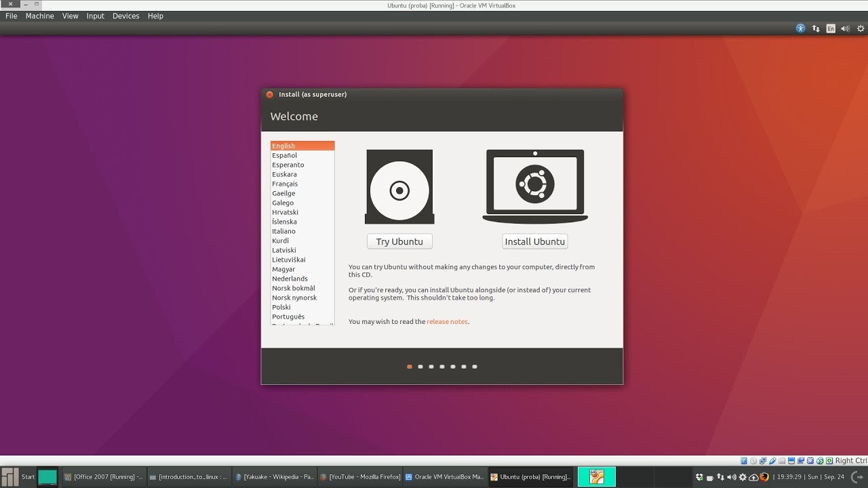Click the Install Ubuntu button
Image resolution: width=868 pixels, height=488 pixels.
(x=535, y=242)
